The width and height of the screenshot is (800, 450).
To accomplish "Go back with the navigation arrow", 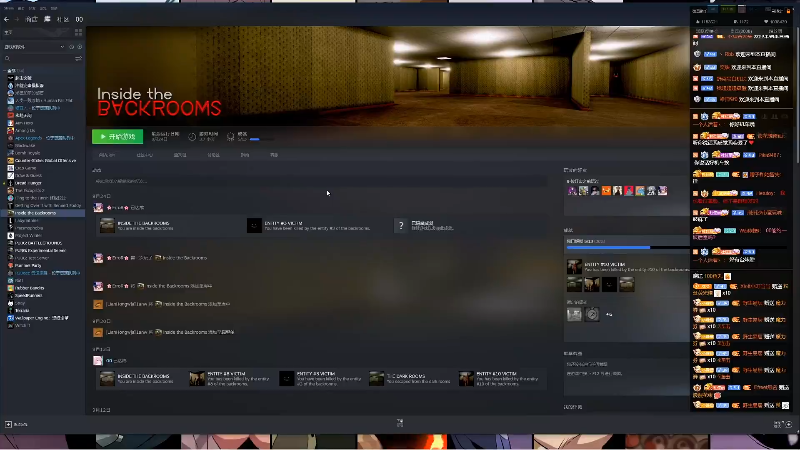I will 6,19.
